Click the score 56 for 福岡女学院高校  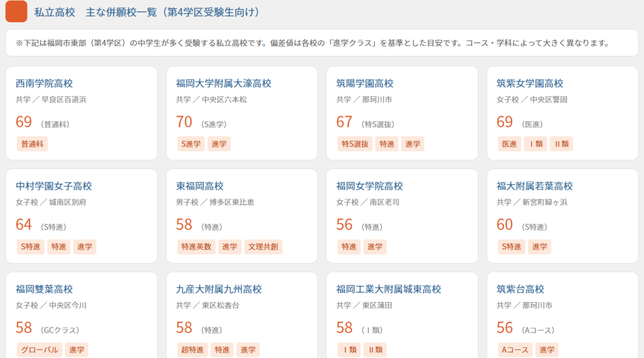coord(344,225)
